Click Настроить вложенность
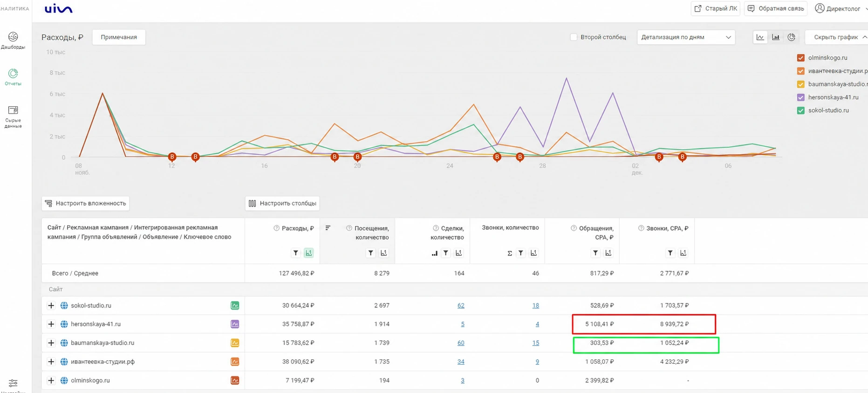The width and height of the screenshot is (868, 393). tap(85, 203)
